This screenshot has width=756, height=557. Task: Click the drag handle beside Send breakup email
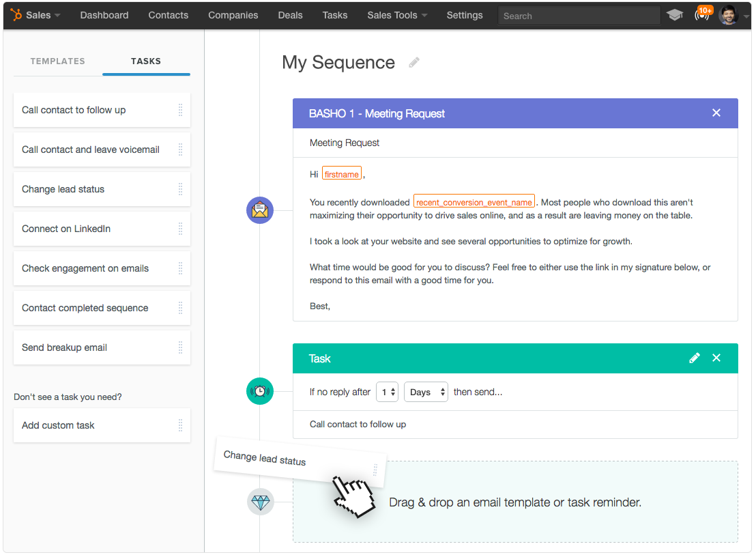[x=180, y=347]
